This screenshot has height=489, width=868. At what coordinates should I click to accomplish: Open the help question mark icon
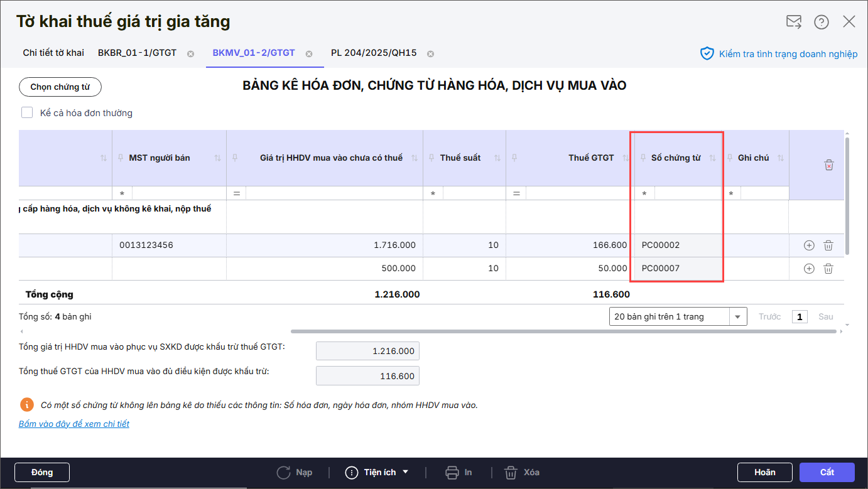pos(822,22)
